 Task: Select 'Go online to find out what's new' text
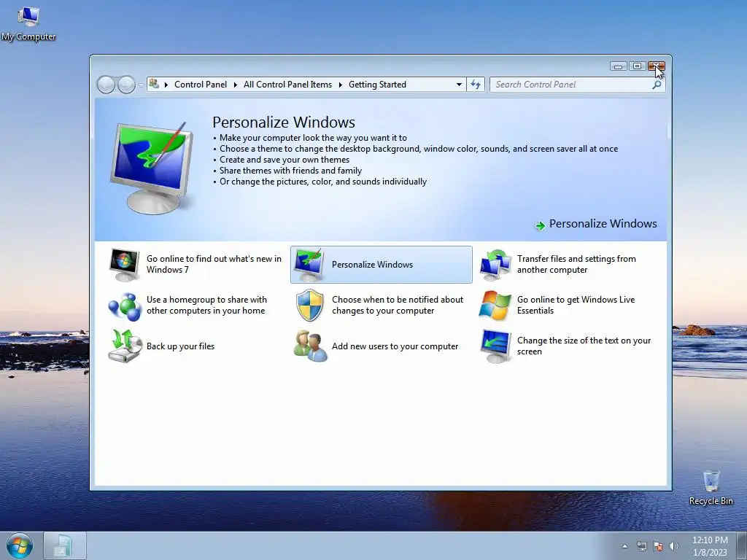214,264
